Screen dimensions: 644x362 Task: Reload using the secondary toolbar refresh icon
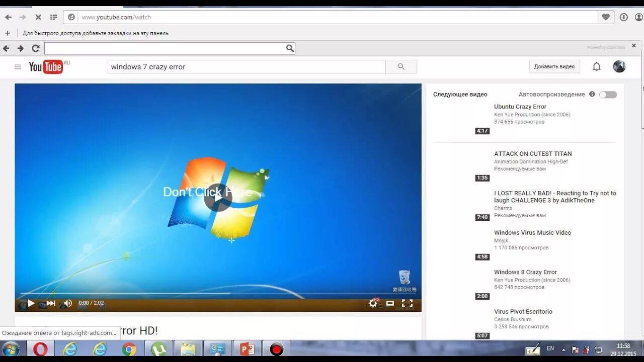point(35,48)
